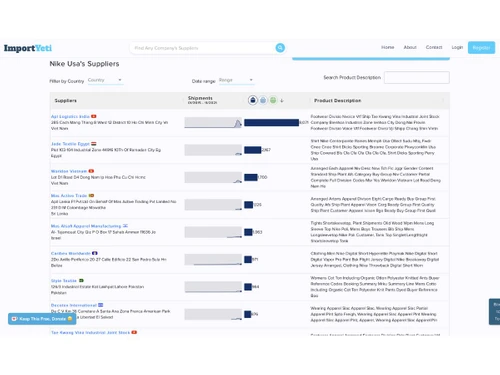This screenshot has height=375, width=500.
Task: Click the ImportYeti logo
Action: tap(28, 48)
